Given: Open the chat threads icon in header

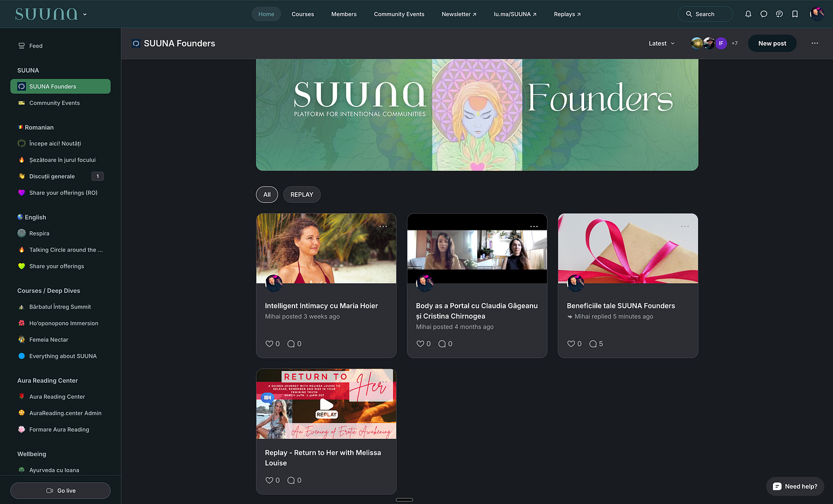Looking at the screenshot, I should pos(779,14).
